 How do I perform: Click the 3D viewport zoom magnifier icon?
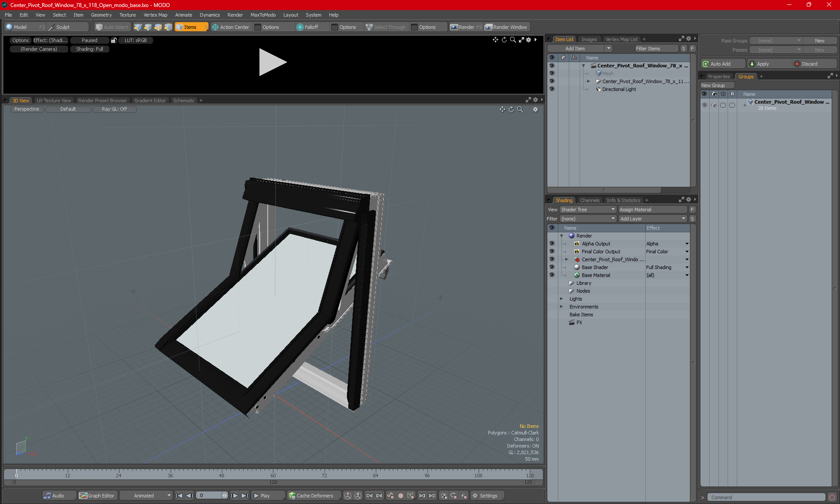(x=520, y=109)
